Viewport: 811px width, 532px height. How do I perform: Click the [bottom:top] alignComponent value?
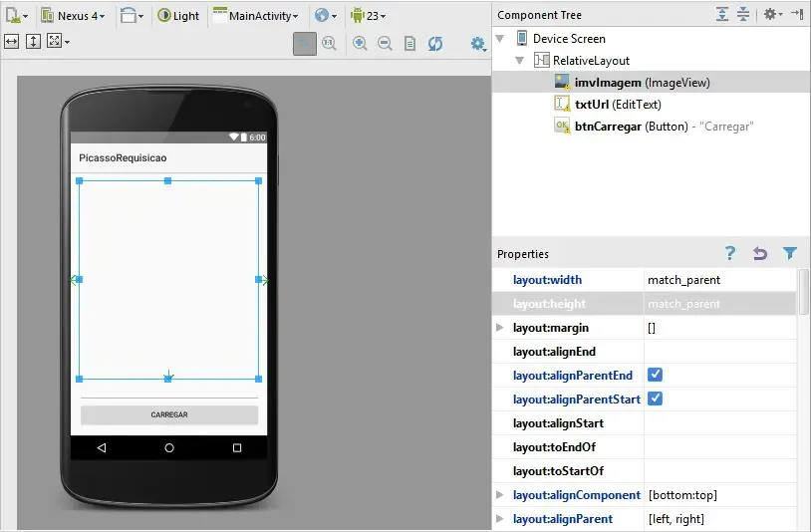(682, 495)
